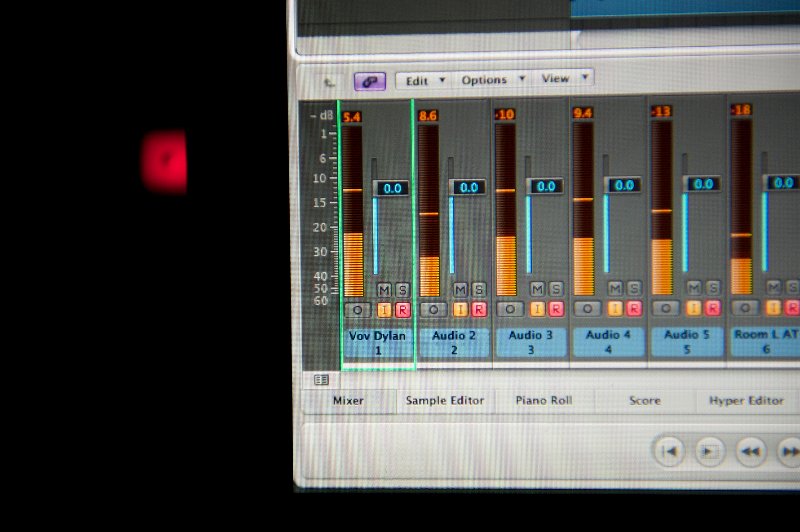Switch to the Score tab

point(645,401)
